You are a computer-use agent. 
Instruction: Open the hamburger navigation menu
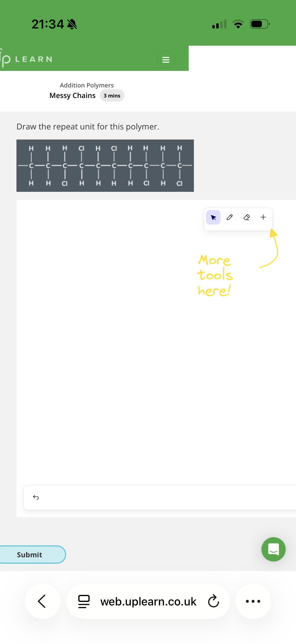tap(166, 59)
